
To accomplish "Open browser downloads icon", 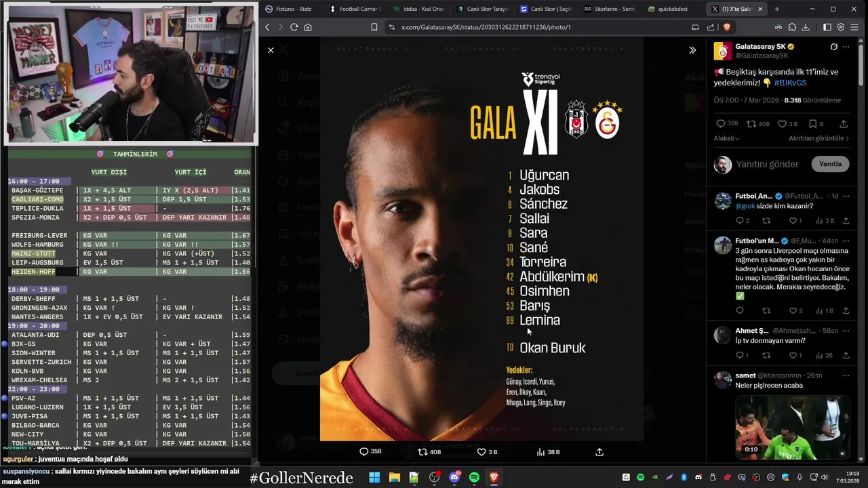I will click(806, 27).
